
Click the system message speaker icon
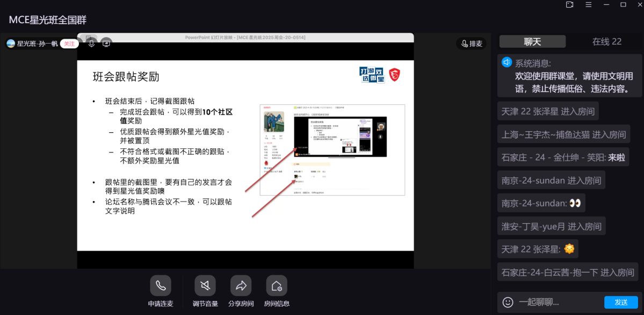(507, 62)
